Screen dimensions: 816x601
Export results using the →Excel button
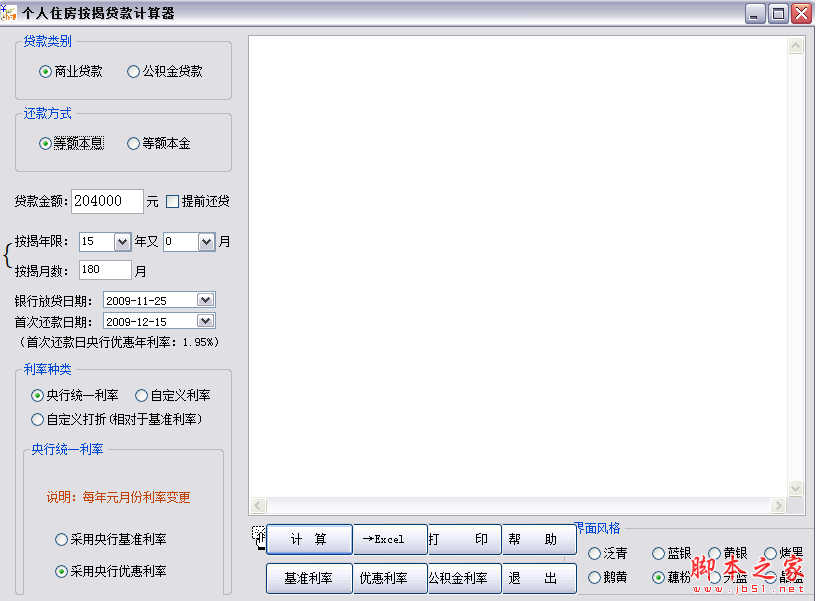(390, 539)
